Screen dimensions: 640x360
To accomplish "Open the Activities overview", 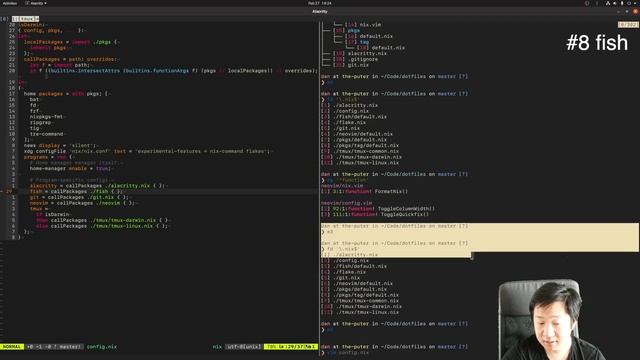I will pos(10,3).
